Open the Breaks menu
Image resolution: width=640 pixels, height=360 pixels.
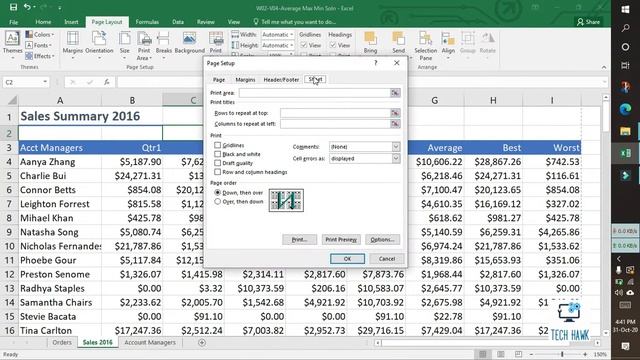(x=164, y=44)
